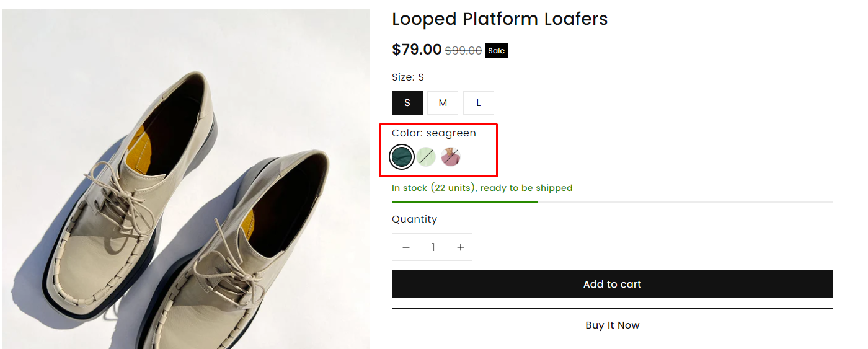Select the seagreen color swatch

click(x=402, y=157)
